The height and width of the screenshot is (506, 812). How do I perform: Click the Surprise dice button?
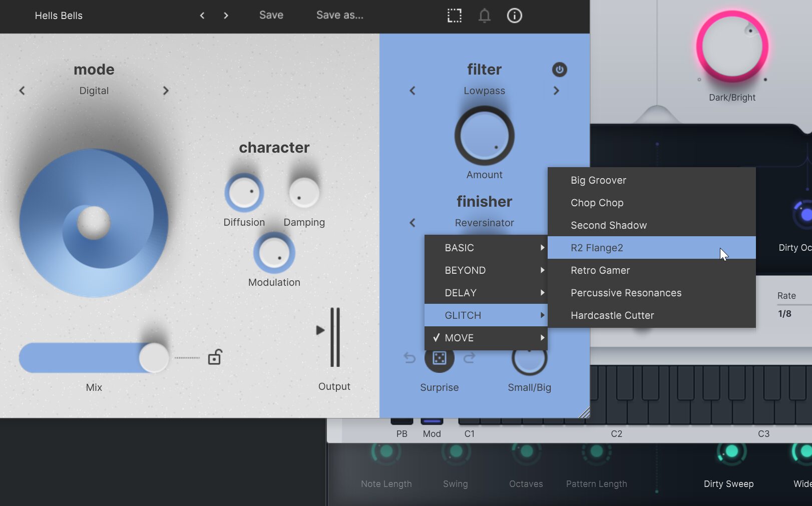440,358
